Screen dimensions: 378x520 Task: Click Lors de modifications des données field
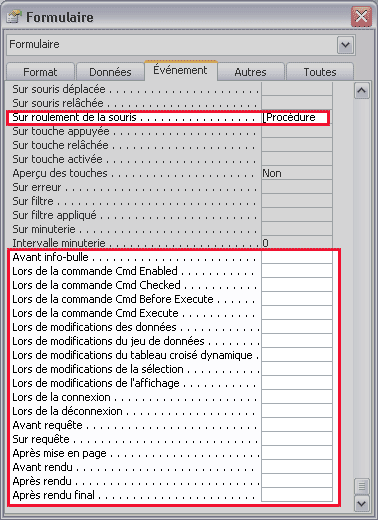[x=297, y=327]
